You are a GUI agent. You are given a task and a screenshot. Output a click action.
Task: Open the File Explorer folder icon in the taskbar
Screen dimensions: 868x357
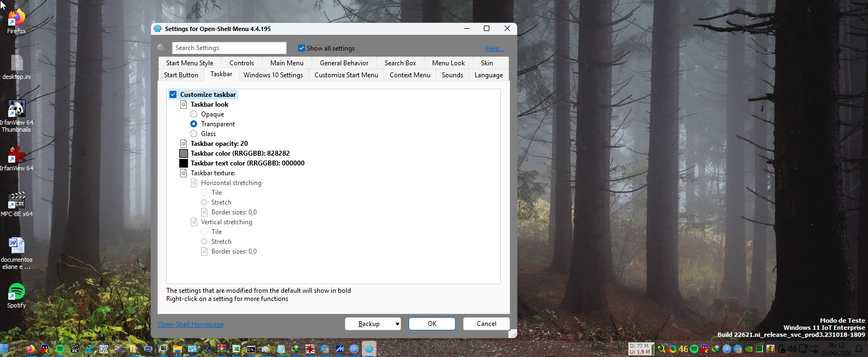tap(177, 349)
